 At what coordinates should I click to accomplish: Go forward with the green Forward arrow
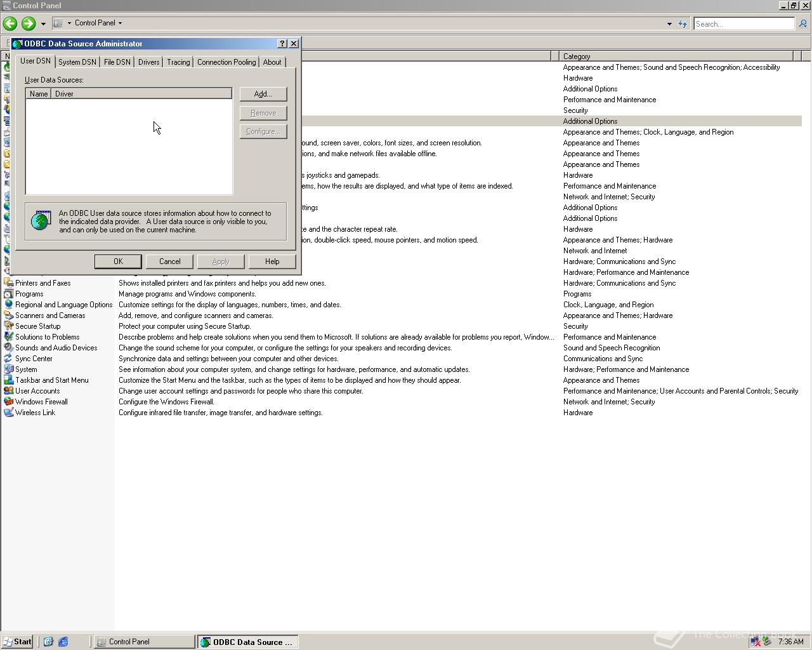(29, 23)
